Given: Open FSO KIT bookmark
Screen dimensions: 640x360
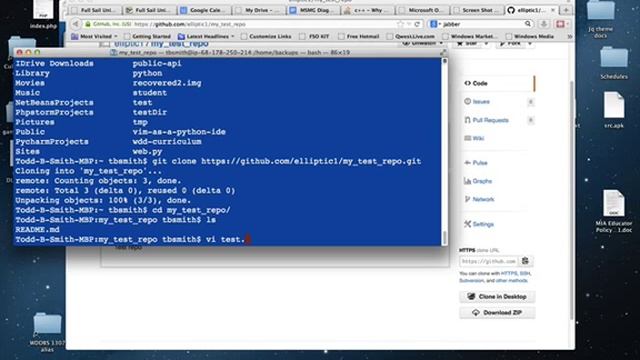Looking at the screenshot, I should [314, 36].
